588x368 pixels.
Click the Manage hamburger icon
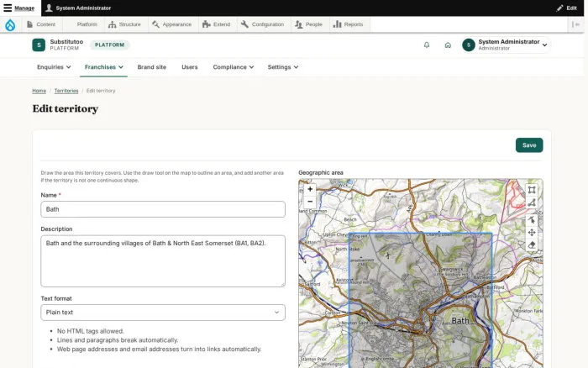coord(8,8)
